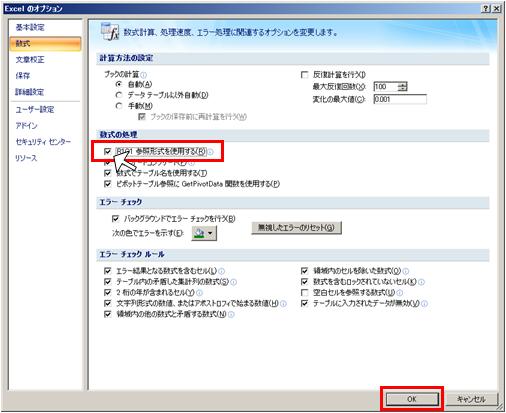The image size is (506, 413).
Task: Click the OK button
Action: click(x=412, y=399)
